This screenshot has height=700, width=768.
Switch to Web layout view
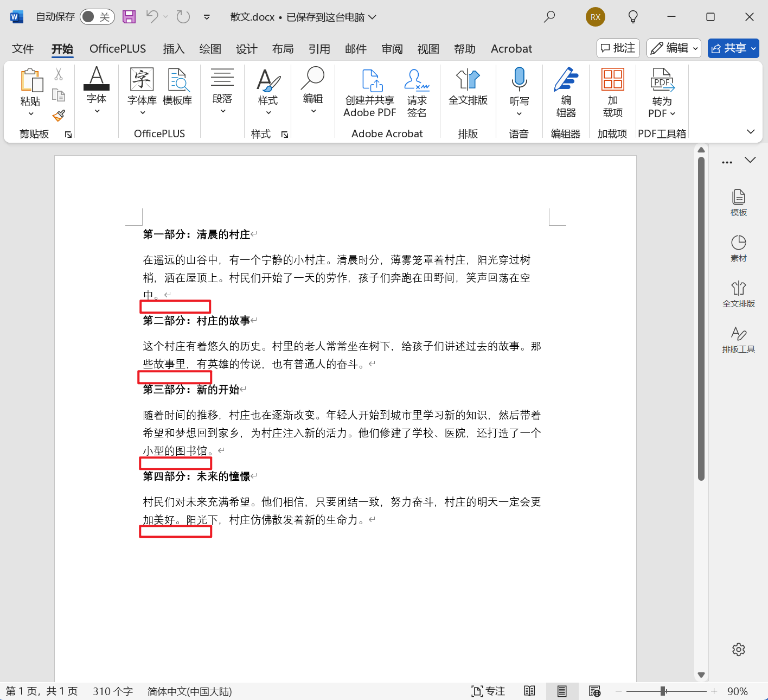click(x=594, y=691)
